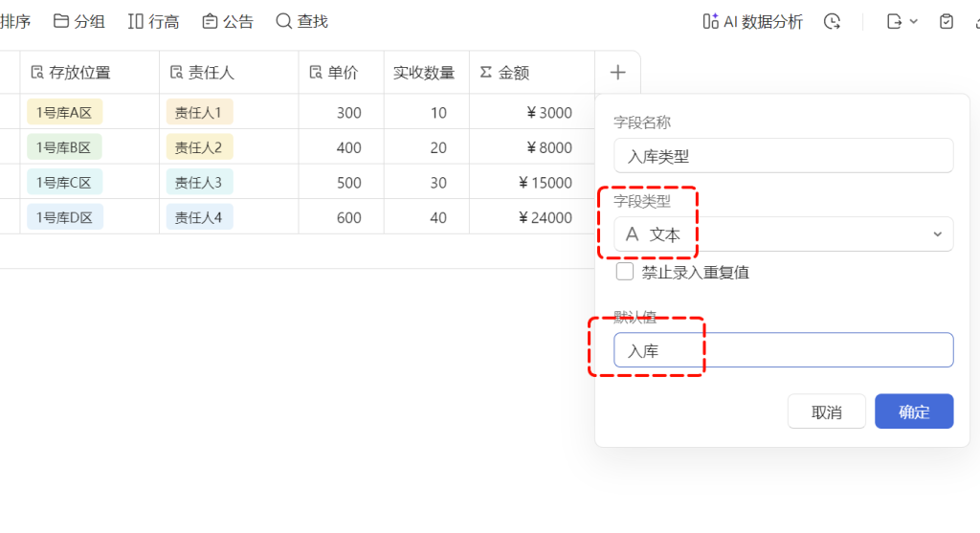Image resolution: width=980 pixels, height=533 pixels.
Task: Click the 取消 button
Action: pos(826,411)
